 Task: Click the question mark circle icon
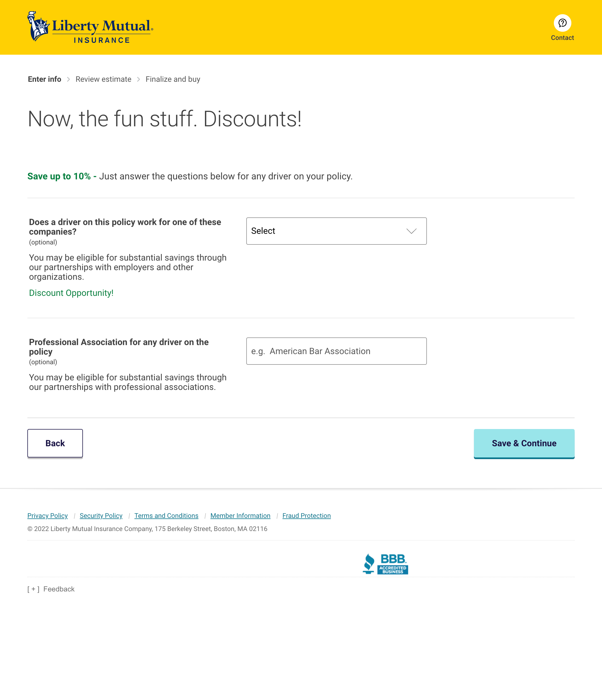tap(562, 23)
